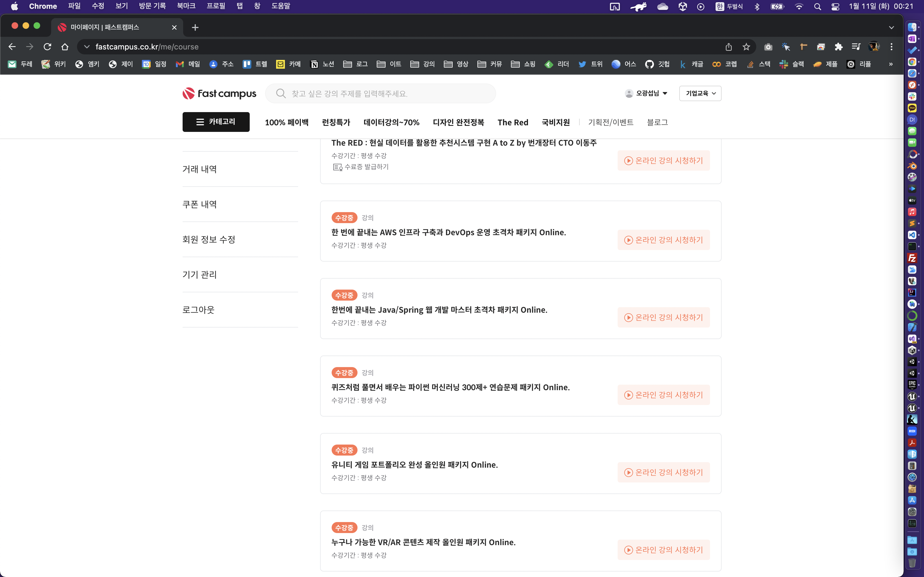Open 회원 정보 수정 in the sidebar
Viewport: 924px width, 577px height.
point(208,239)
